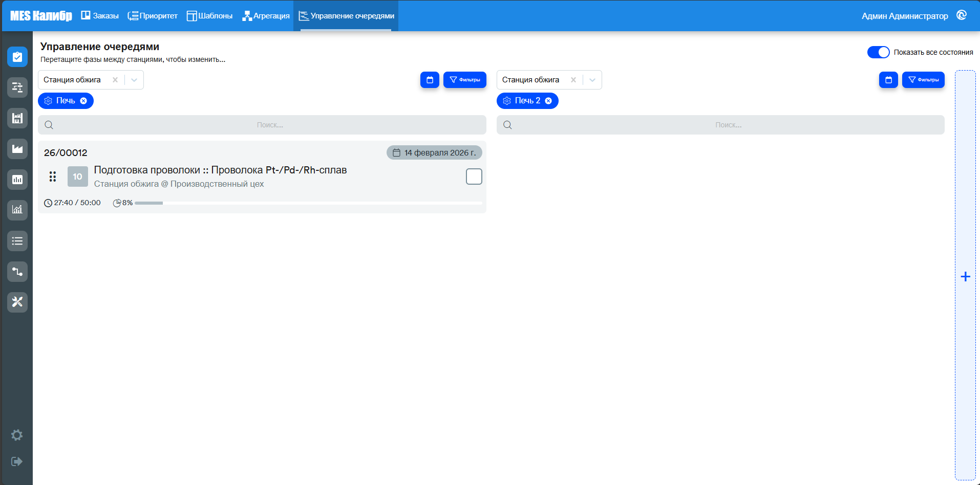Click the gear icon on Печь 2 chip
Screen dimensions: 980x485
coord(507,101)
